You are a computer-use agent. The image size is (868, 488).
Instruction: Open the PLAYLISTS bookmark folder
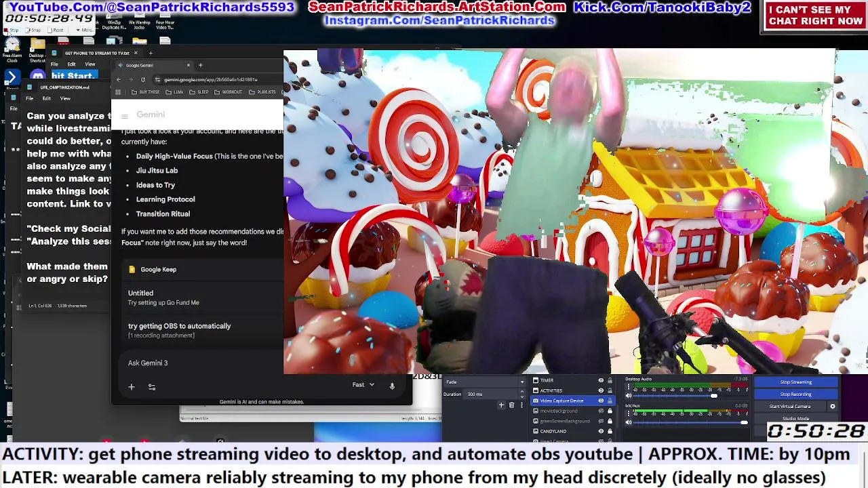point(262,91)
